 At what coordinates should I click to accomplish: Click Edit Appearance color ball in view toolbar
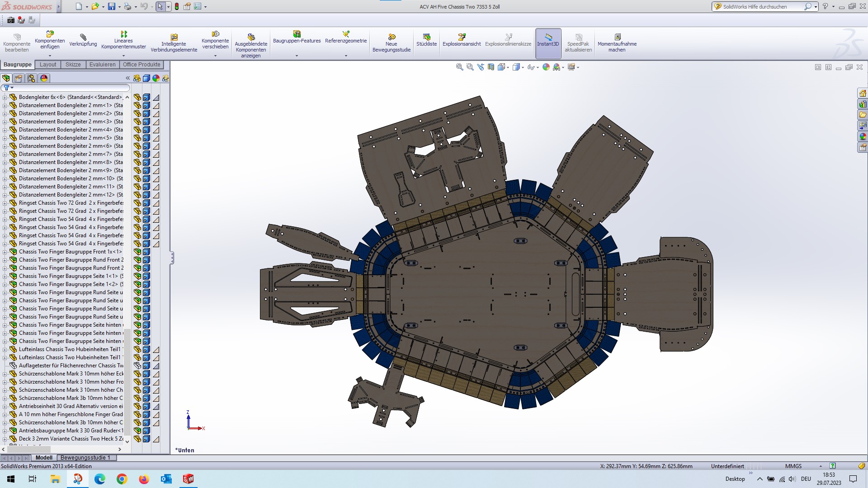(x=546, y=67)
